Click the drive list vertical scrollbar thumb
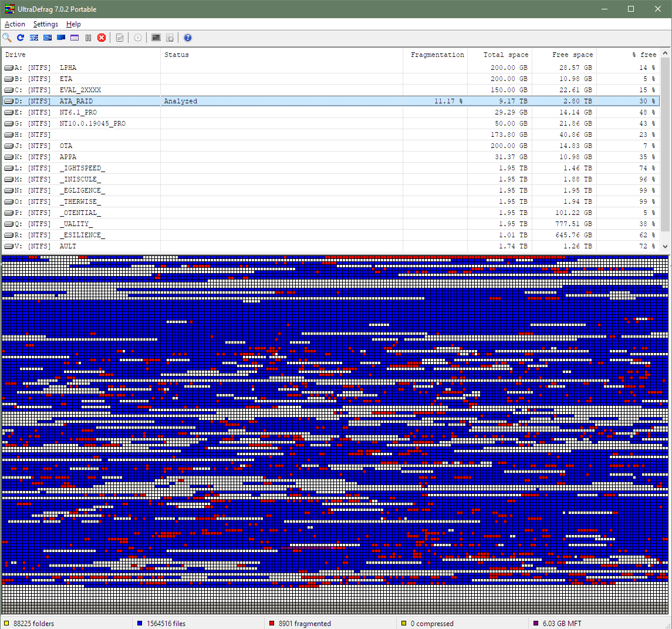 tap(665, 144)
